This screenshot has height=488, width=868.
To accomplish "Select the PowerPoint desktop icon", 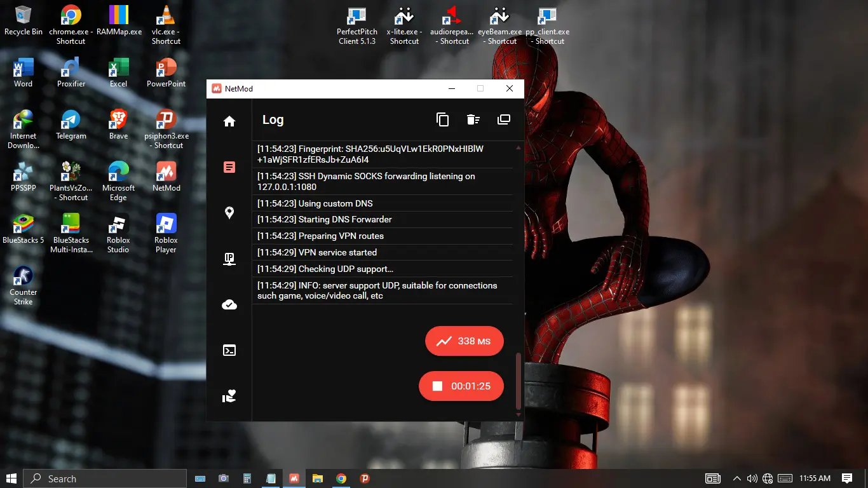I will click(166, 72).
